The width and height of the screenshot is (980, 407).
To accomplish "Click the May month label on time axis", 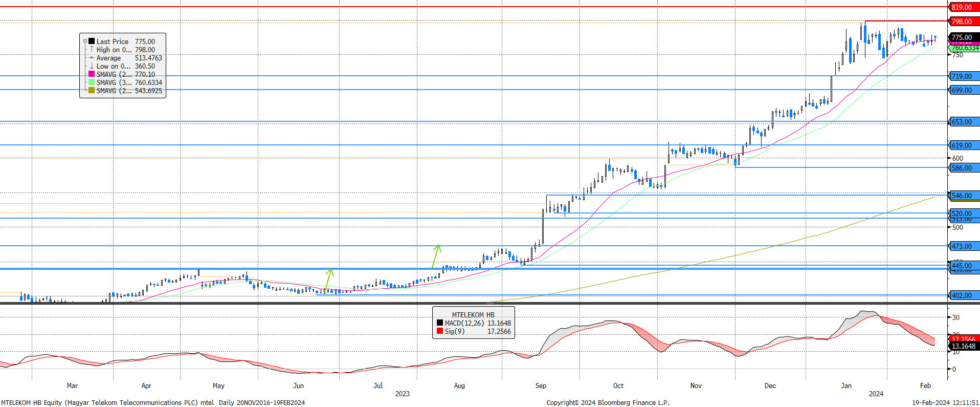I will pyautogui.click(x=218, y=385).
